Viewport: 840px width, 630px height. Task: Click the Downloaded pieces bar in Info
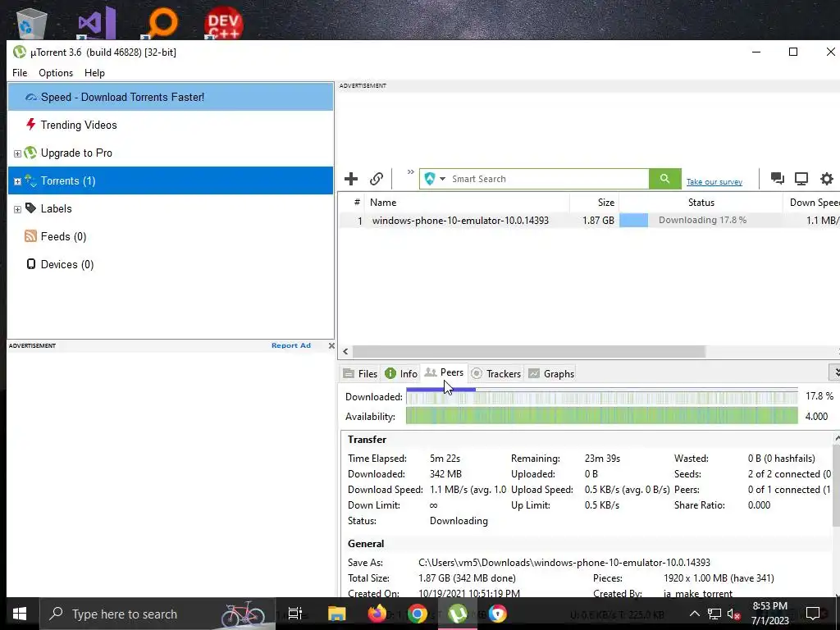click(601, 397)
